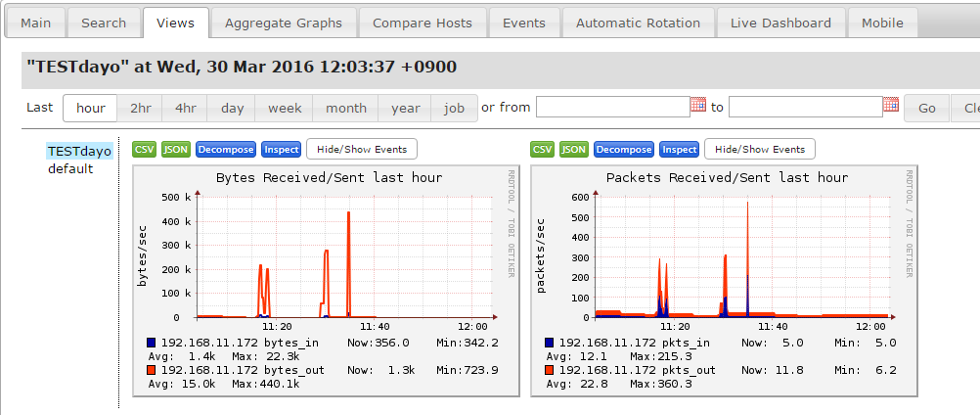Click the '192.168.11.172 pkts_in' legend text

tap(635, 343)
